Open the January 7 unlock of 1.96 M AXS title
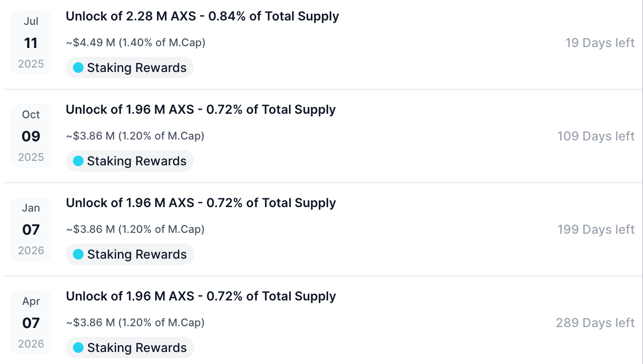This screenshot has height=364, width=643. coord(201,203)
